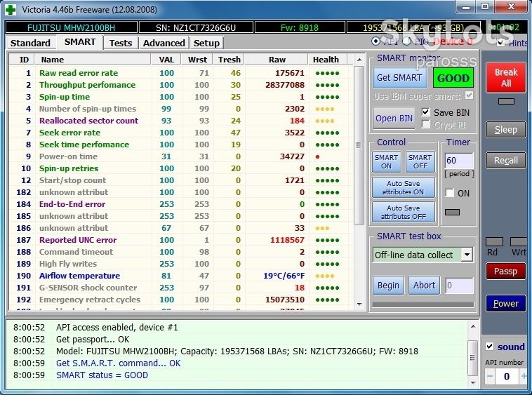Image resolution: width=532 pixels, height=395 pixels.
Task: Go to the Tests tab
Action: pos(121,43)
